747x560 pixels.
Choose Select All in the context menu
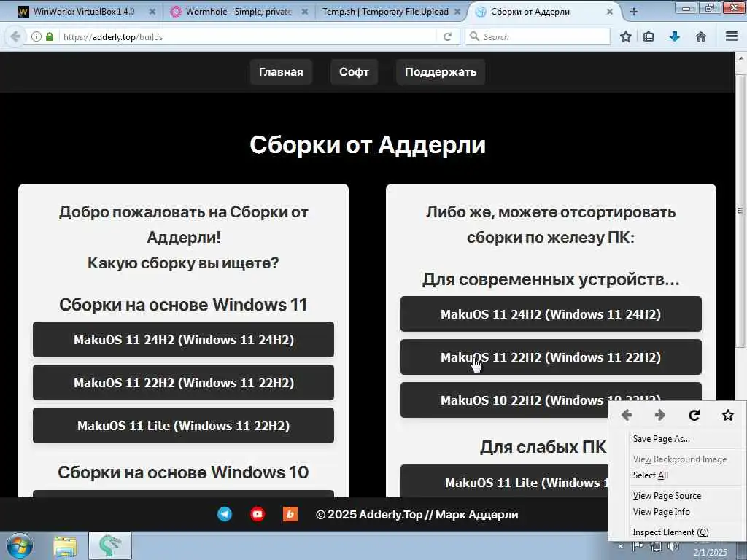point(686,475)
